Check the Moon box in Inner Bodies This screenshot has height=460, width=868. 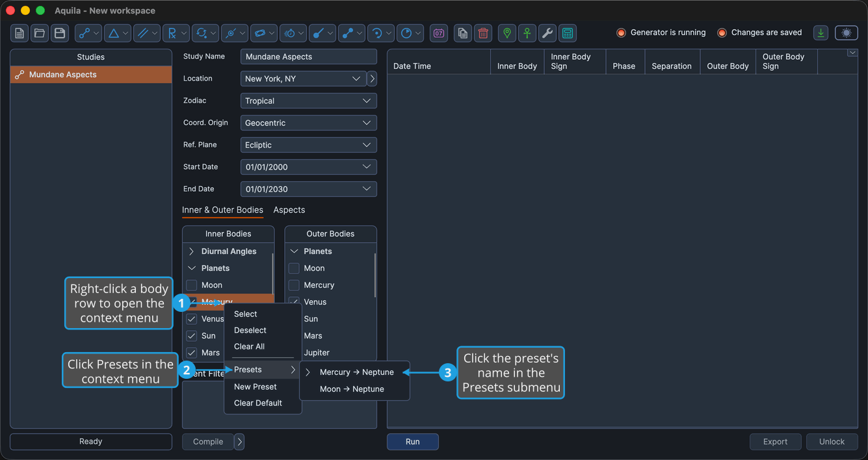(191, 285)
